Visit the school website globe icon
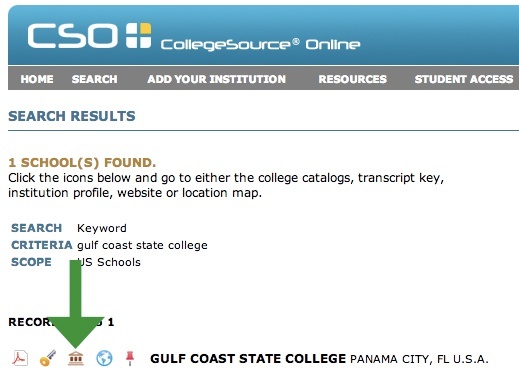Screen dimensions: 519x379 point(104,358)
